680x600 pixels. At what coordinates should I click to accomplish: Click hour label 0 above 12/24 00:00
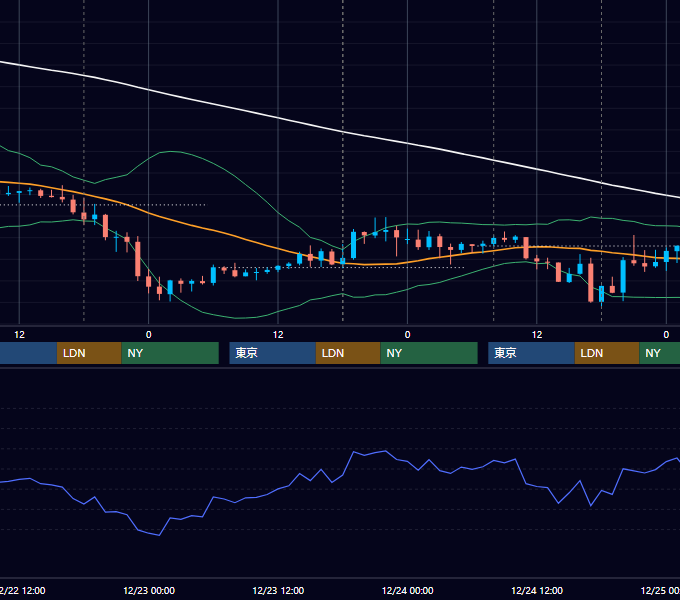[407, 335]
